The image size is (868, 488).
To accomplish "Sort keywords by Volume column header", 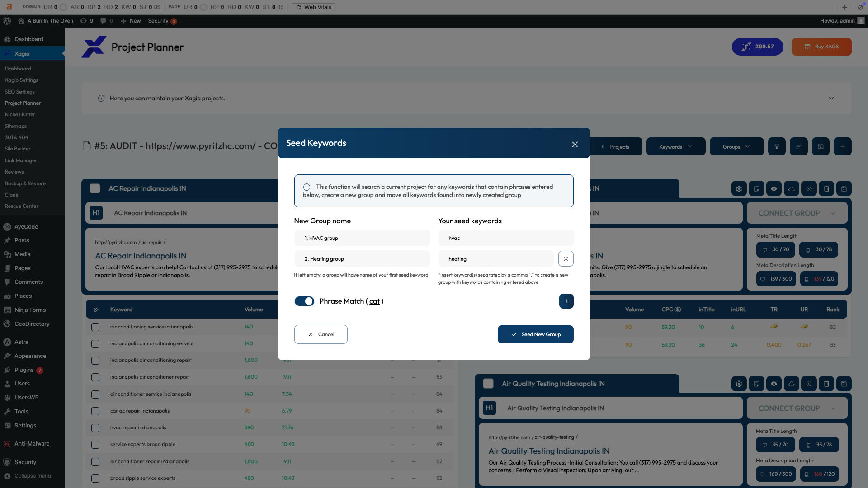I will (254, 310).
